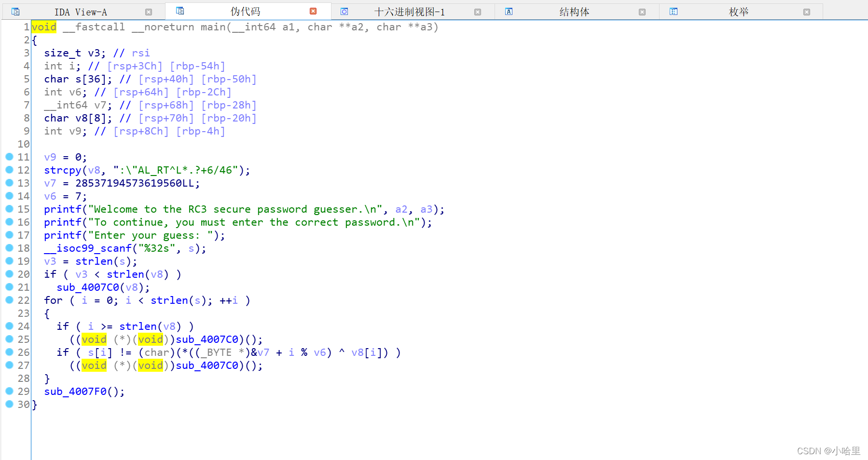Screen dimensions: 868x460
Task: Toggle breakpoint dot on line 11
Action: (9, 156)
